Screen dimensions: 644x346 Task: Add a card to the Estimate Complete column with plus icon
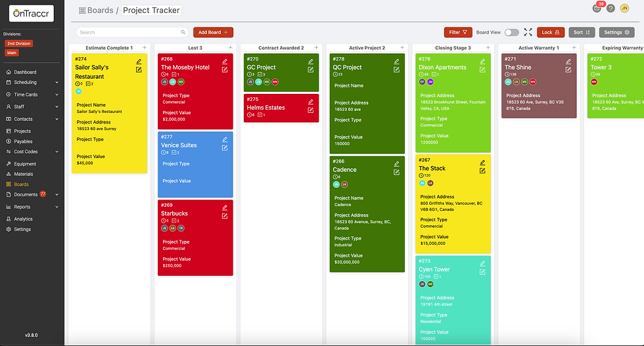point(144,48)
